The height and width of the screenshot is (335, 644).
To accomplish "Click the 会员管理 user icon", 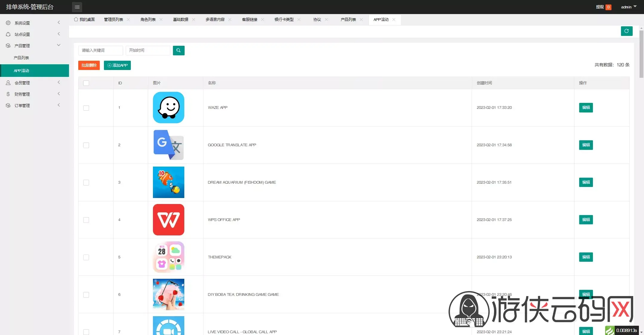I will coord(8,83).
